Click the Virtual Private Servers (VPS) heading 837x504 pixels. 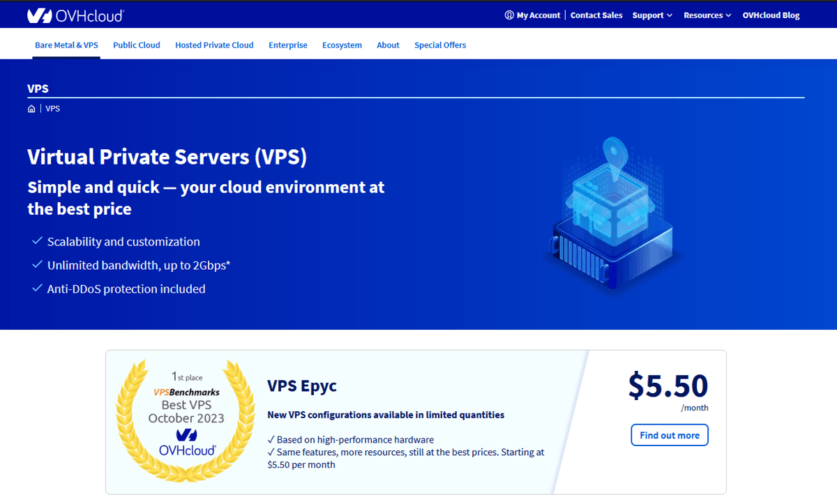click(x=167, y=157)
